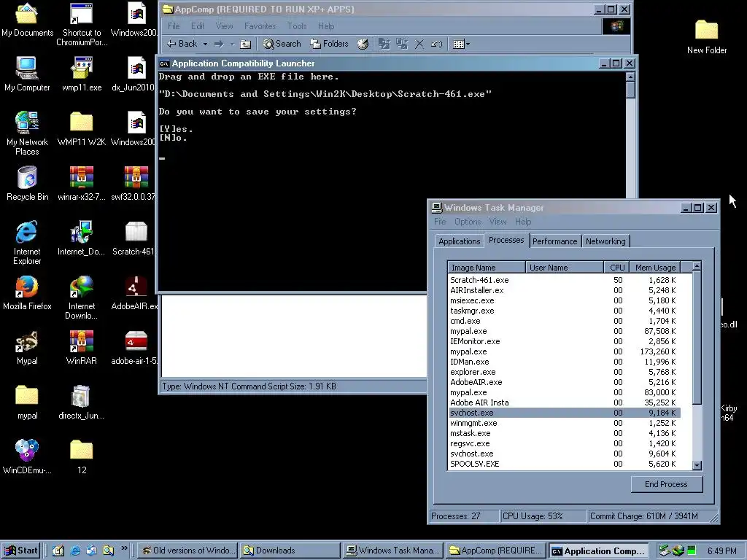Open the Back history dropdown arrow

click(x=205, y=44)
